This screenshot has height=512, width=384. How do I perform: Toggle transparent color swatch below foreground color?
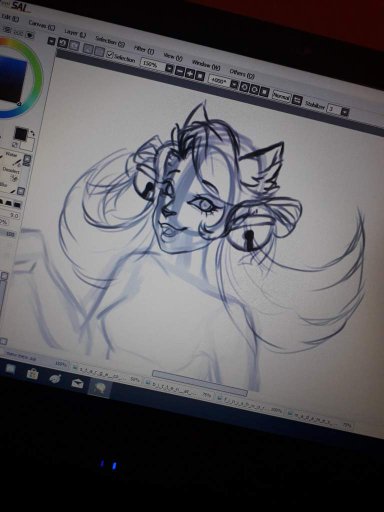click(x=15, y=145)
